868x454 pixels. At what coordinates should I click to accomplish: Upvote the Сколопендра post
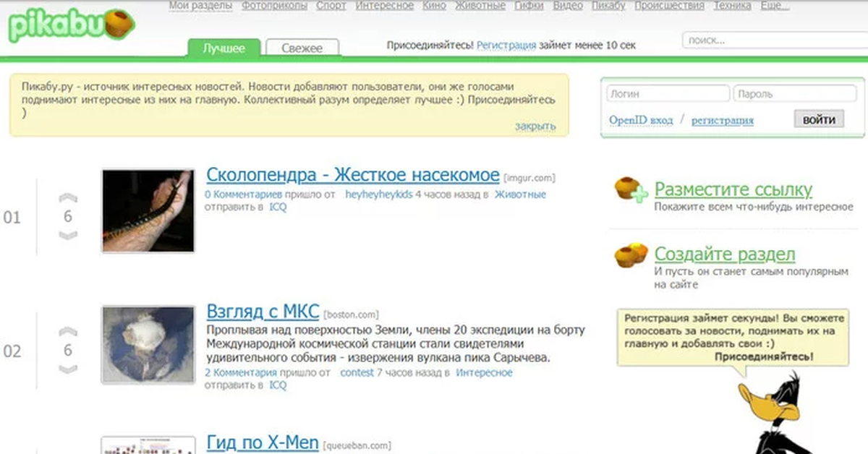[x=68, y=198]
